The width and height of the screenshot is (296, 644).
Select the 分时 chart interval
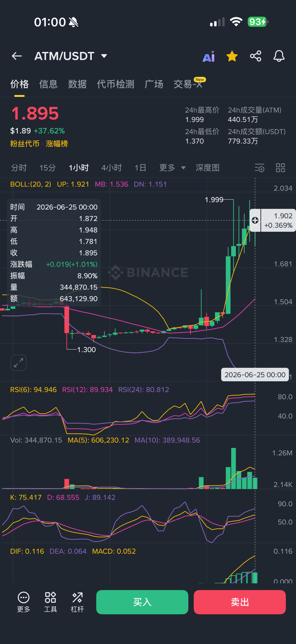(19, 168)
